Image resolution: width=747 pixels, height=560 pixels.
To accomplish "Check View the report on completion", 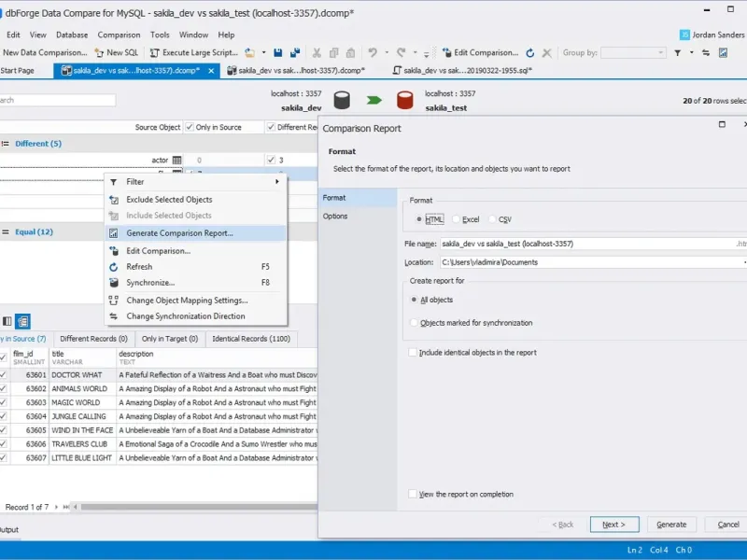I will 414,494.
